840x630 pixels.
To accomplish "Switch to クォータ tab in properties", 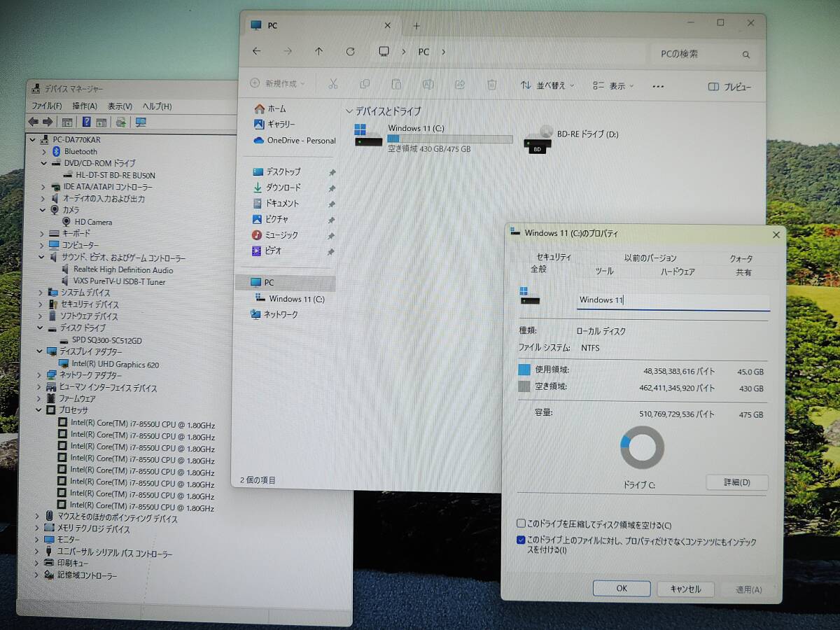I will pyautogui.click(x=741, y=258).
